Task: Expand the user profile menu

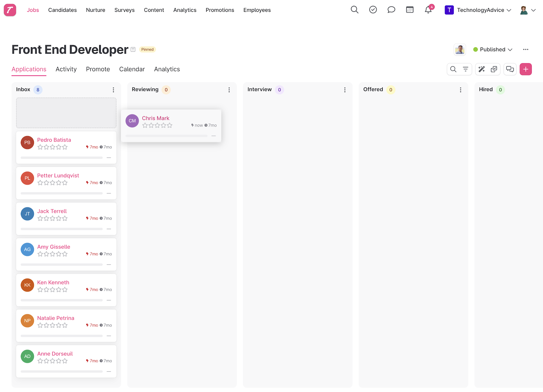Action: [528, 10]
